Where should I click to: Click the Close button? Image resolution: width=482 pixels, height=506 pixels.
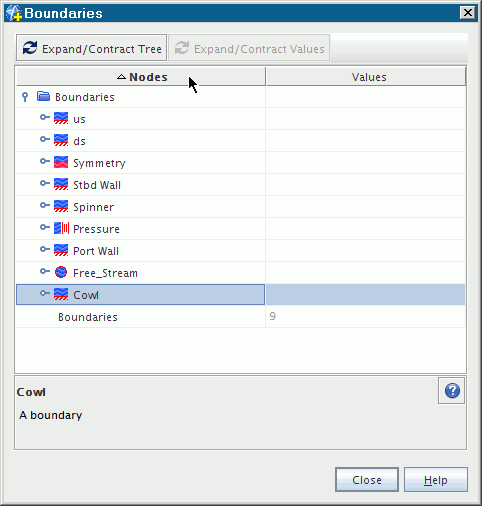[x=367, y=479]
